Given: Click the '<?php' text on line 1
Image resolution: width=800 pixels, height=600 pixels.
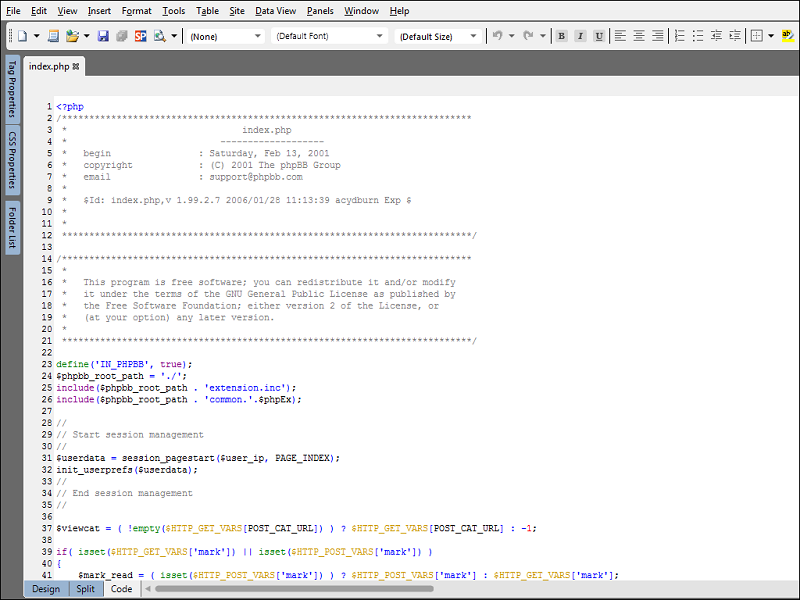Looking at the screenshot, I should (x=70, y=106).
